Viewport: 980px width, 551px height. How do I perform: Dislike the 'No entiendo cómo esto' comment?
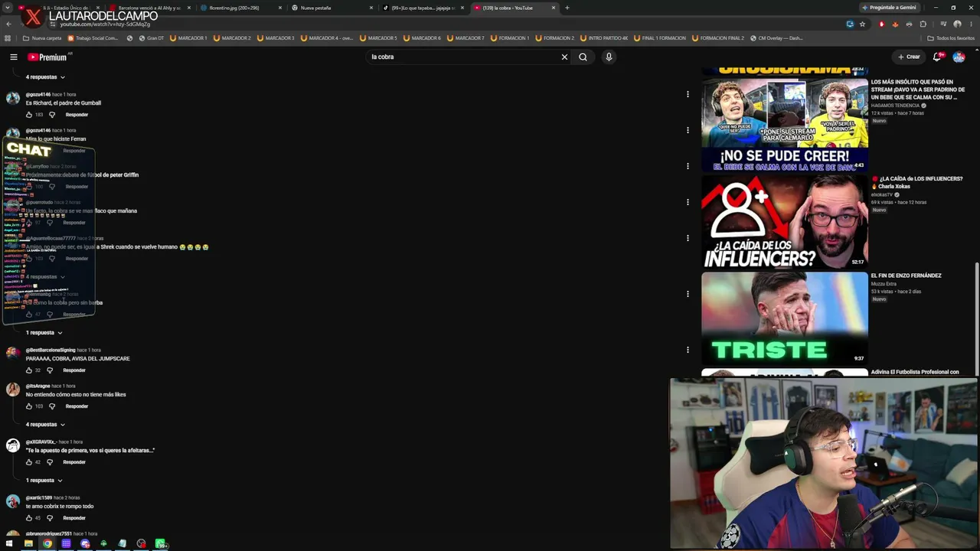click(52, 406)
